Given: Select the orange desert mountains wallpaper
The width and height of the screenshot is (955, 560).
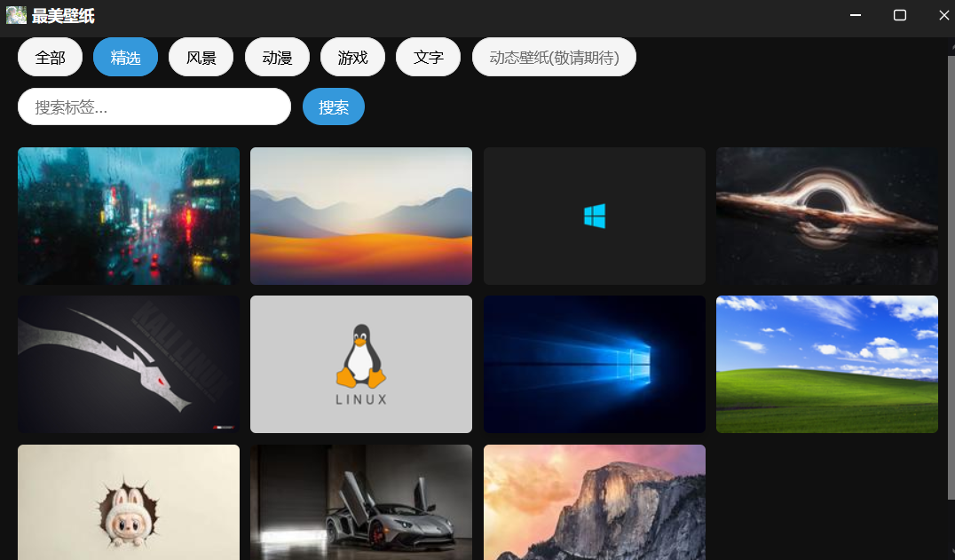Looking at the screenshot, I should [x=361, y=216].
